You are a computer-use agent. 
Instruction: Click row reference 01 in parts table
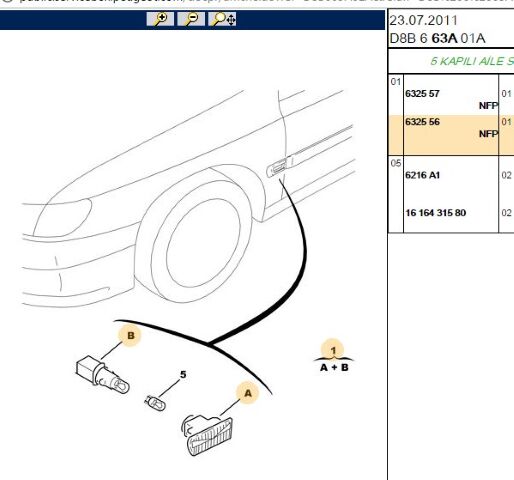pyautogui.click(x=396, y=82)
